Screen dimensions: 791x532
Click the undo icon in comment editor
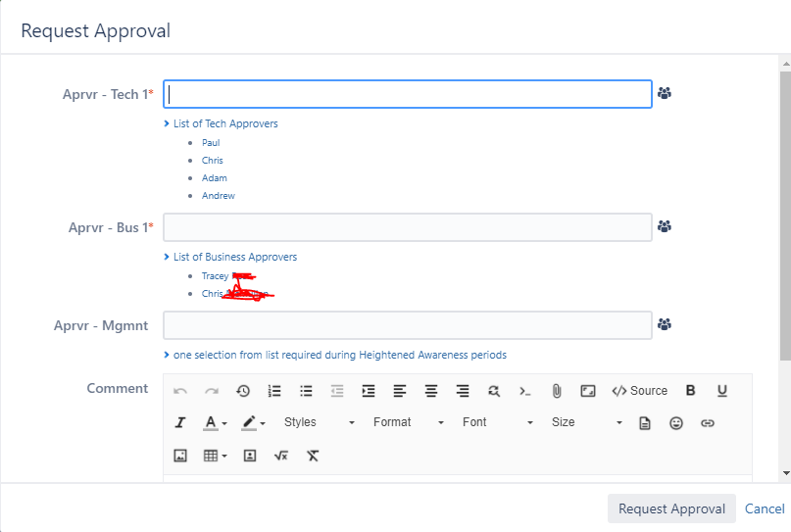click(180, 391)
